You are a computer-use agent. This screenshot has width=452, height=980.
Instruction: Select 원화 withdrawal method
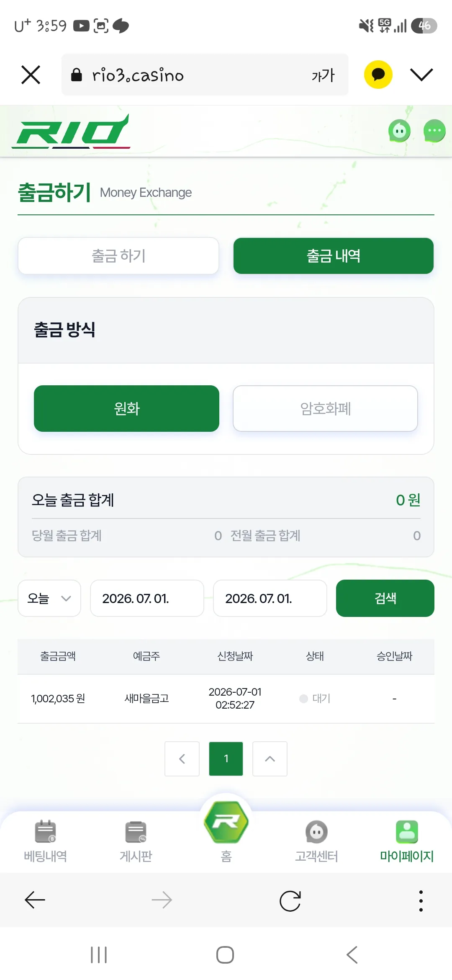tap(126, 408)
